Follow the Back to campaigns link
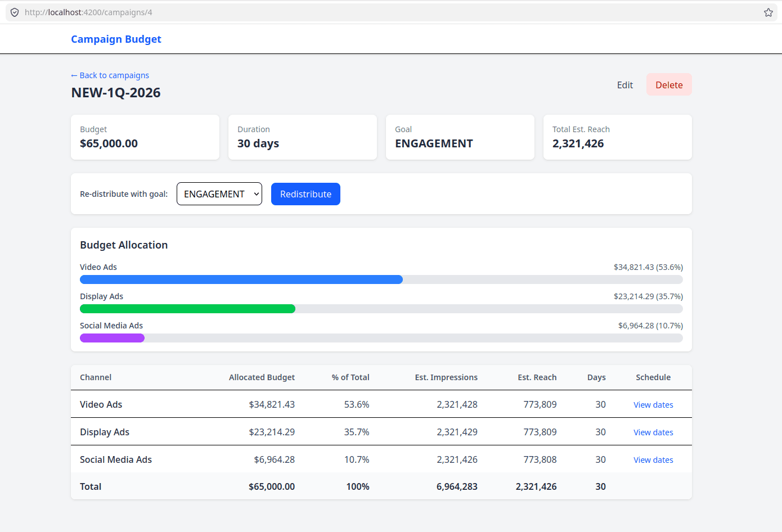 tap(110, 75)
